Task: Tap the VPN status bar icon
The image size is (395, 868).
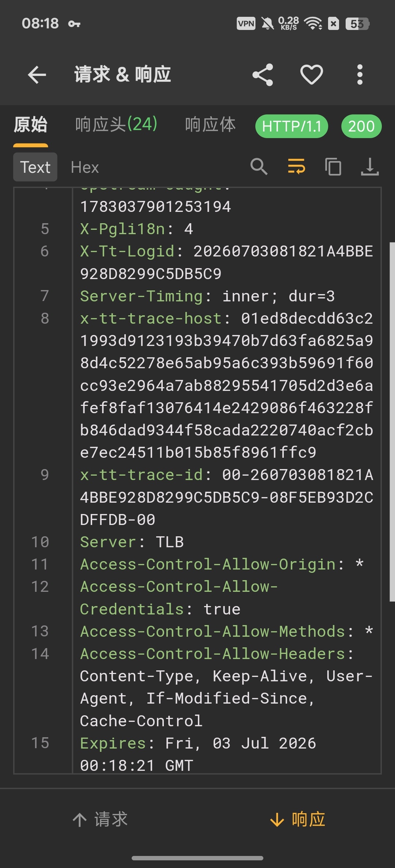Action: point(246,24)
